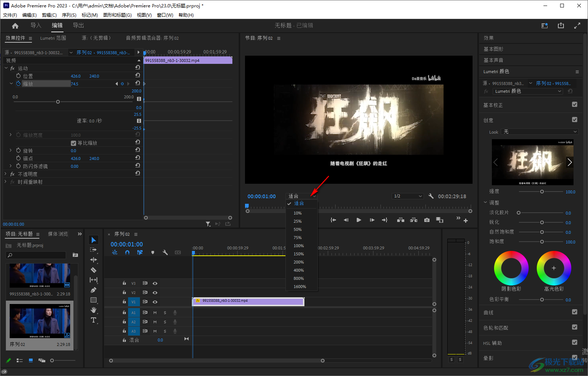Open Program Monitor settings wrench
Screen dimensions: 588x376
point(431,196)
